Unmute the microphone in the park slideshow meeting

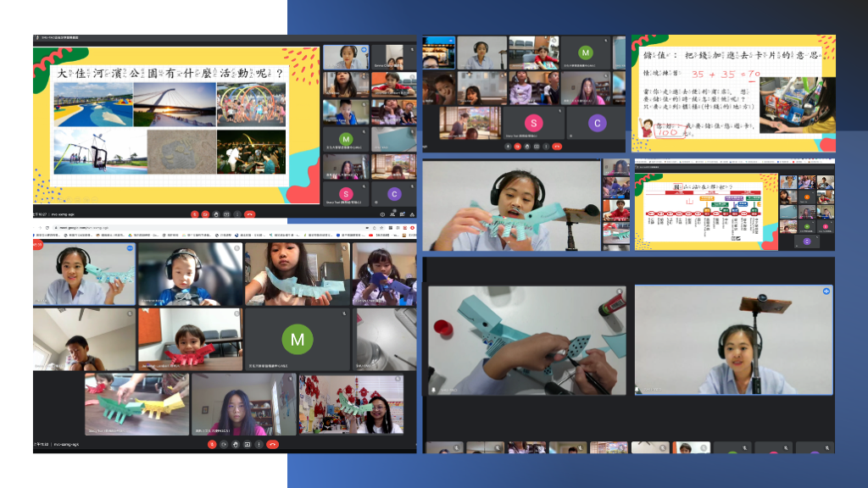[x=194, y=214]
